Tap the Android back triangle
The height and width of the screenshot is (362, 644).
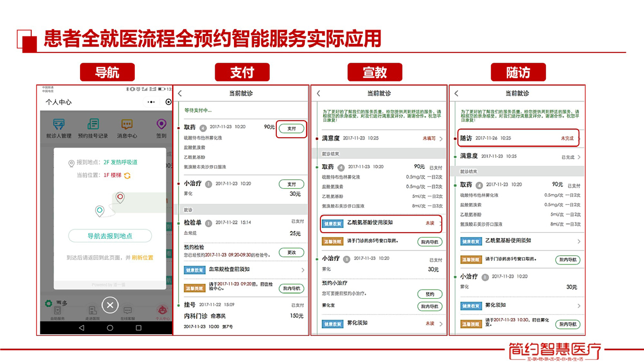[82, 327]
